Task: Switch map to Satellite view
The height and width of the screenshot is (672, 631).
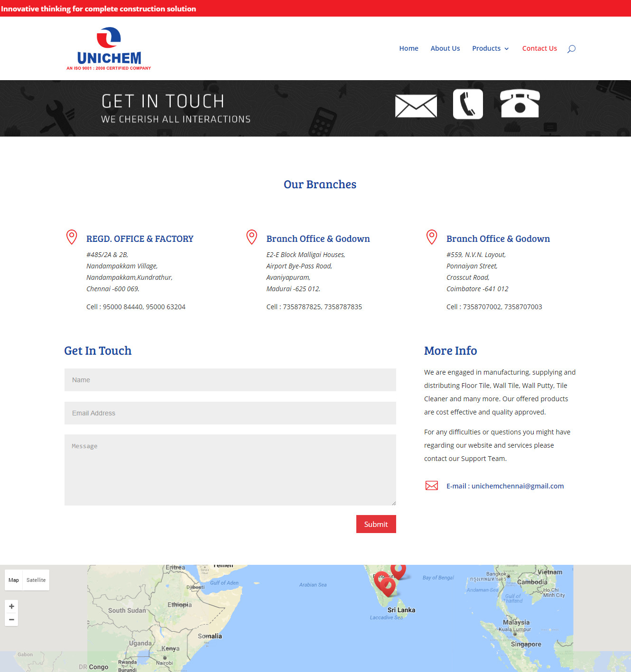Action: pyautogui.click(x=36, y=580)
